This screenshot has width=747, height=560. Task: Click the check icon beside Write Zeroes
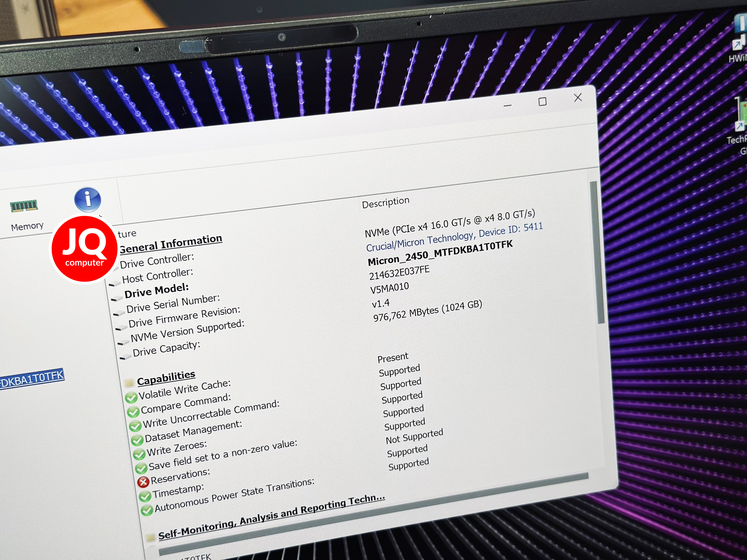(x=139, y=454)
